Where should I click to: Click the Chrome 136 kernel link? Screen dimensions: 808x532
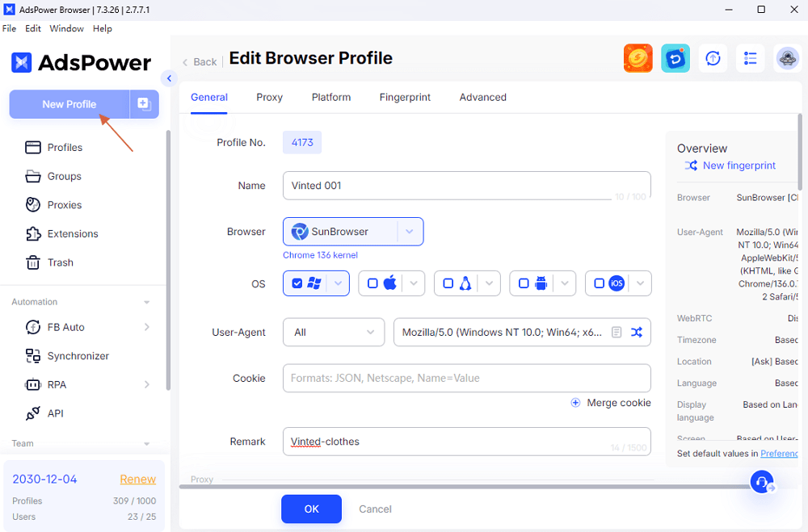(x=320, y=255)
